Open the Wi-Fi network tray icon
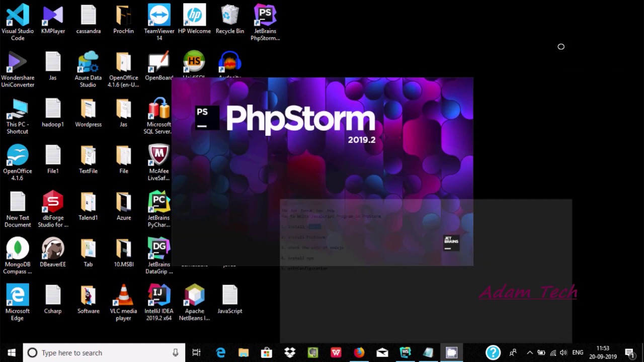644x362 pixels. (553, 352)
